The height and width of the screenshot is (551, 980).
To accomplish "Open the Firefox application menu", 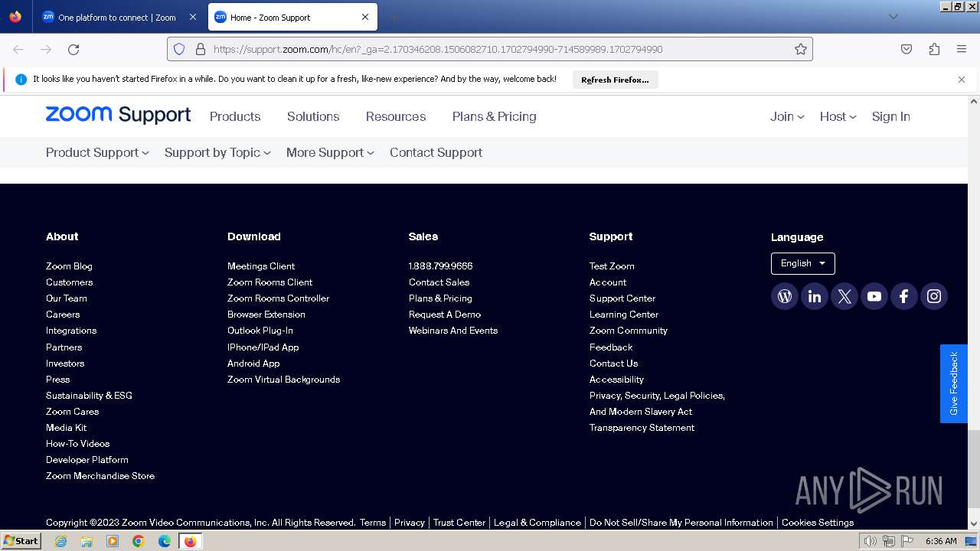I will [962, 49].
